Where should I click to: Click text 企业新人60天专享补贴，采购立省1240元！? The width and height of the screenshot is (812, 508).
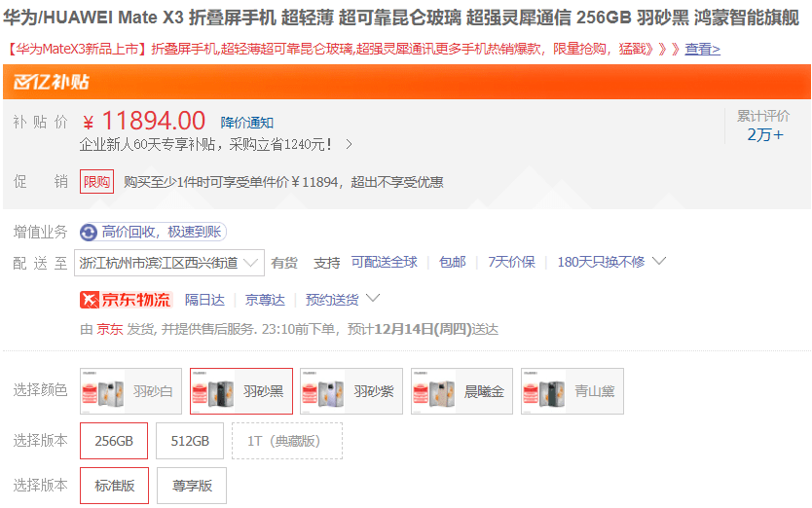pos(206,144)
